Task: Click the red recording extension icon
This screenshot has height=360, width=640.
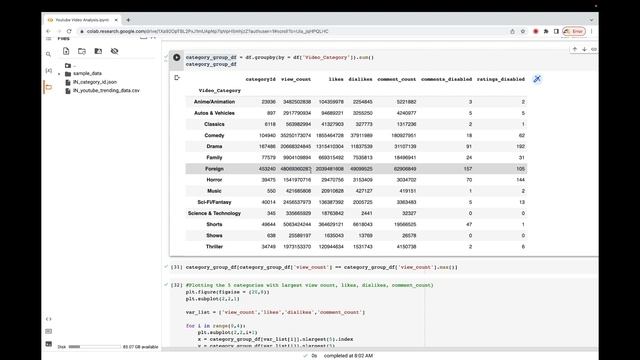Action: point(536,31)
